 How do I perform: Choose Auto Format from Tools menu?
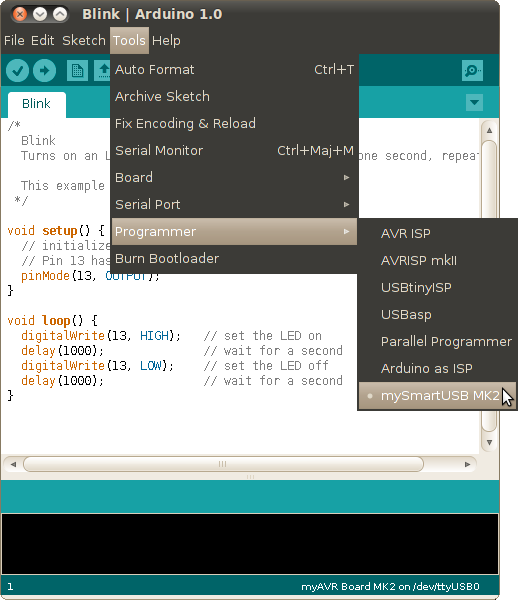pyautogui.click(x=234, y=69)
